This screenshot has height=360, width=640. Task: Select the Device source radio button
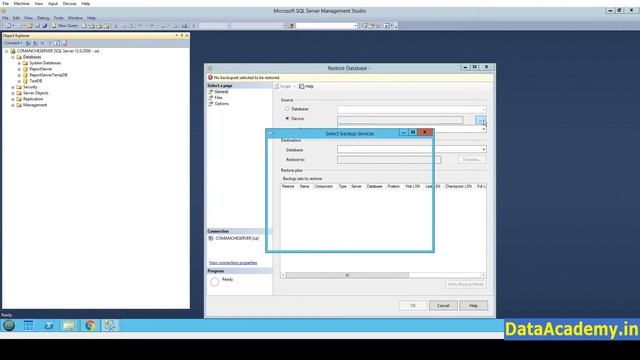point(287,118)
